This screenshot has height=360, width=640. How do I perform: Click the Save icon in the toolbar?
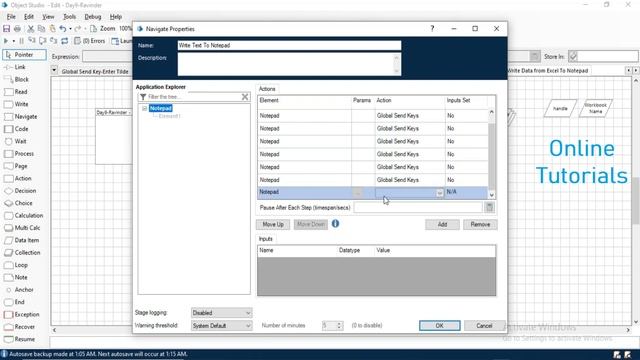click(x=7, y=29)
